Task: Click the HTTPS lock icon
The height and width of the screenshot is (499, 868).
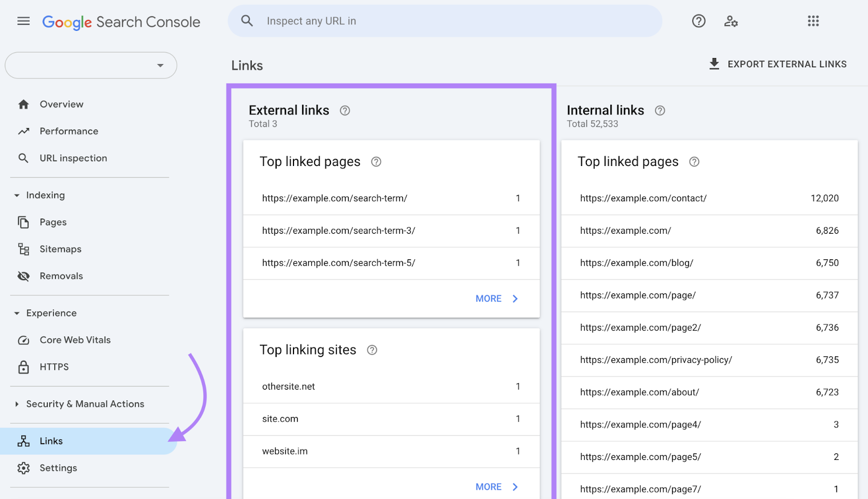Action: (x=24, y=367)
